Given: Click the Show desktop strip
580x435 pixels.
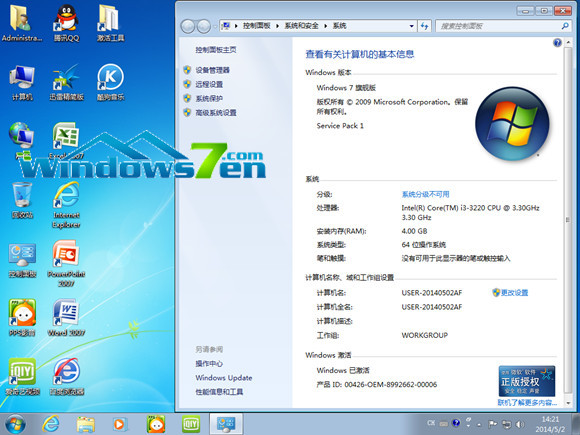Looking at the screenshot, I should coord(576,424).
